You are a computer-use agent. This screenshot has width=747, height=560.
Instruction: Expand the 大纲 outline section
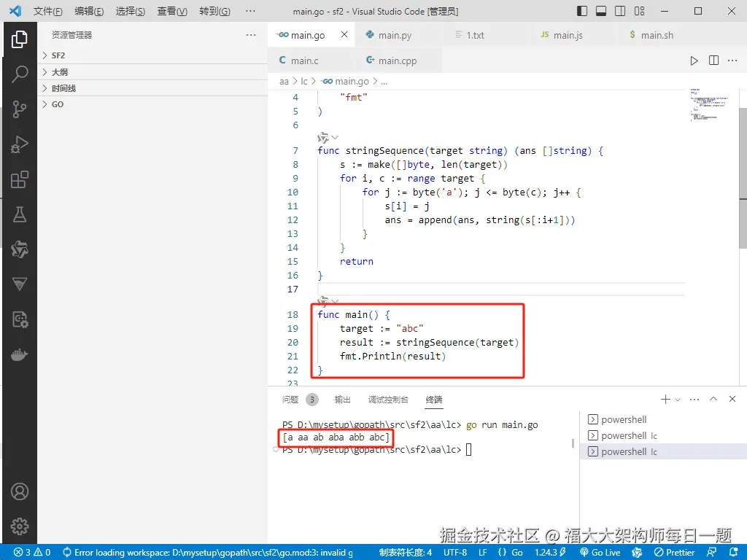152,72
